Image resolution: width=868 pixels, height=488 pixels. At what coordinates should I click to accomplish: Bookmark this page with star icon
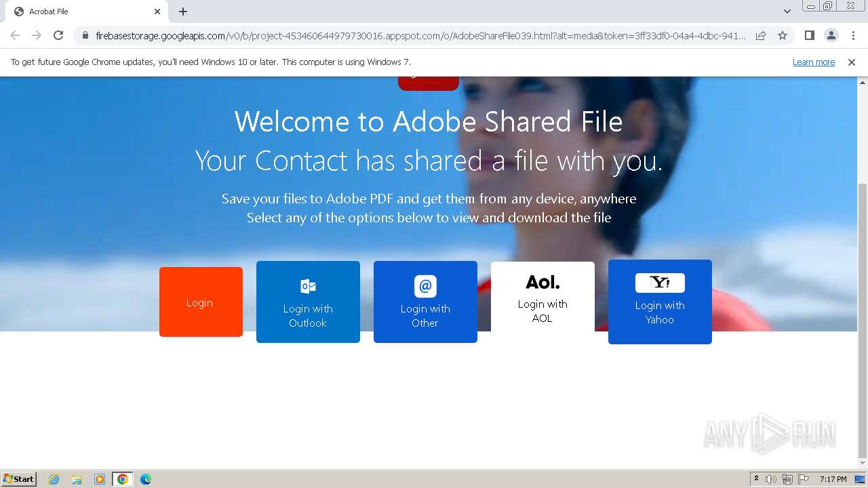[x=783, y=35]
